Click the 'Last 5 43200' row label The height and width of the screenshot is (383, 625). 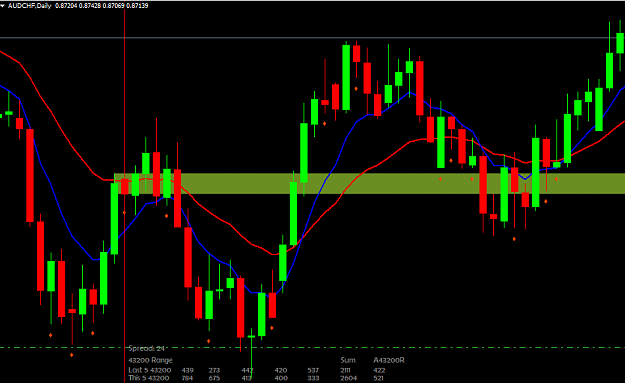point(149,370)
